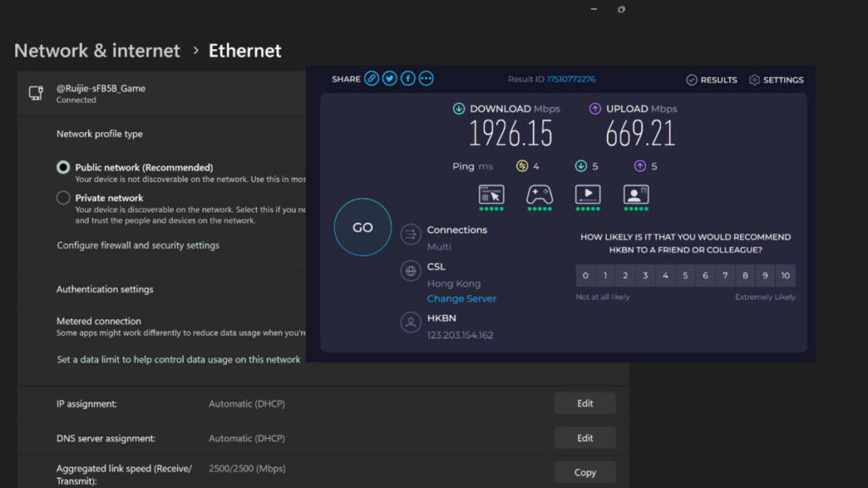Click the upload speed 669.21 value
This screenshot has height=488, width=868.
click(x=640, y=134)
